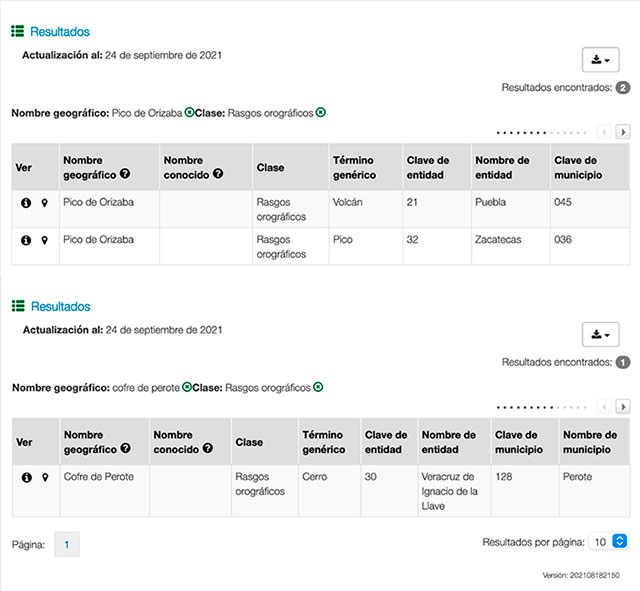
Task: Open help for Nombre conocido in the top table
Action: (x=217, y=173)
